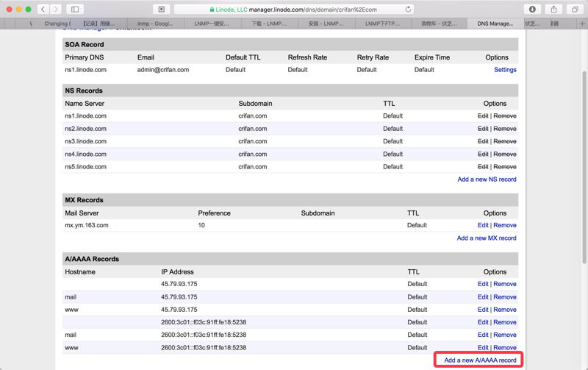
Task: Click the show all tabs icon
Action: click(x=575, y=10)
